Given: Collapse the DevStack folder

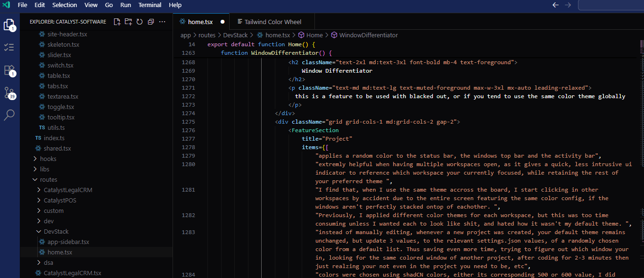Looking at the screenshot, I should click(56, 231).
